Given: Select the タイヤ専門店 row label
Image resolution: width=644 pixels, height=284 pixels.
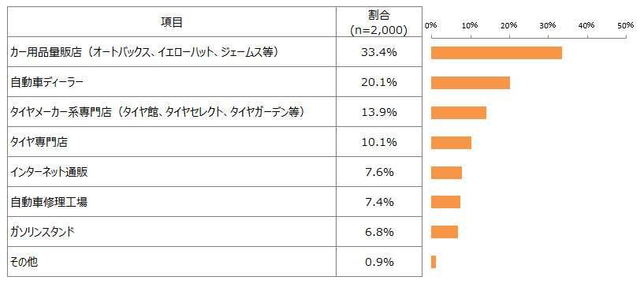Looking at the screenshot, I should (39, 142).
